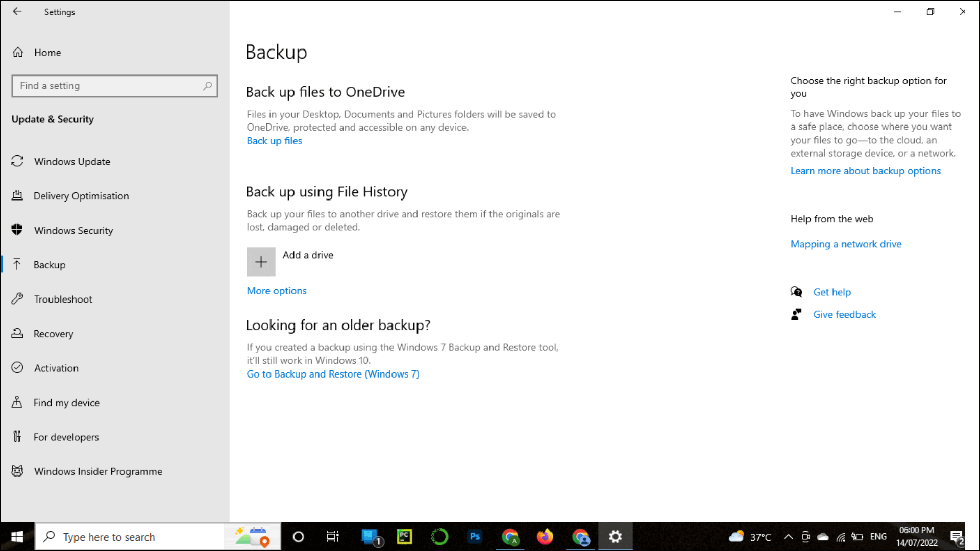
Task: Click the Settings gear icon in taskbar
Action: click(616, 536)
